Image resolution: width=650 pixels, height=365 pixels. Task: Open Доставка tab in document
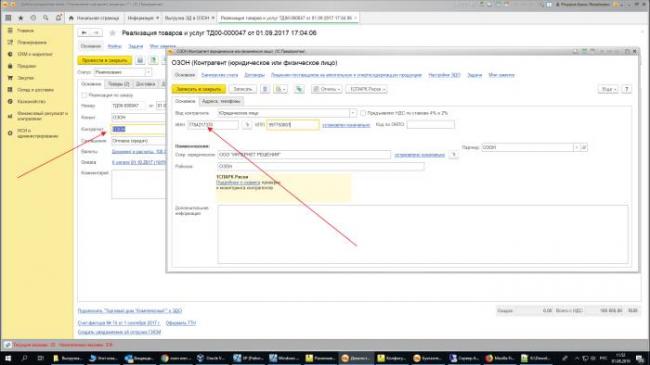[x=146, y=84]
